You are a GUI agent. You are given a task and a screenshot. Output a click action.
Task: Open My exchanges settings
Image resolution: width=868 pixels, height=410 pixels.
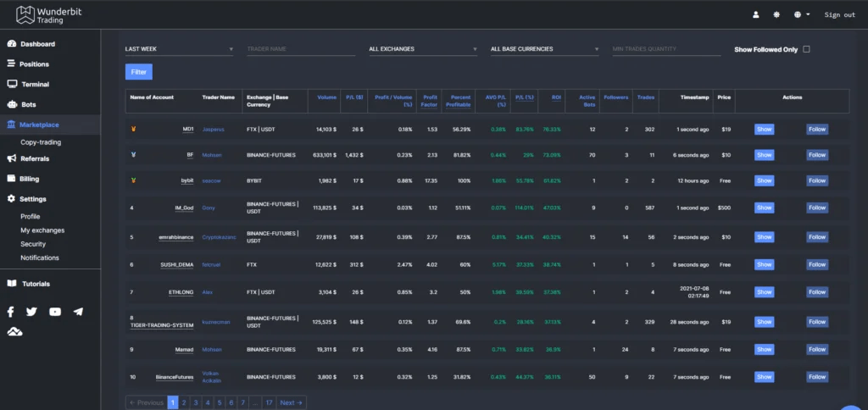click(42, 230)
